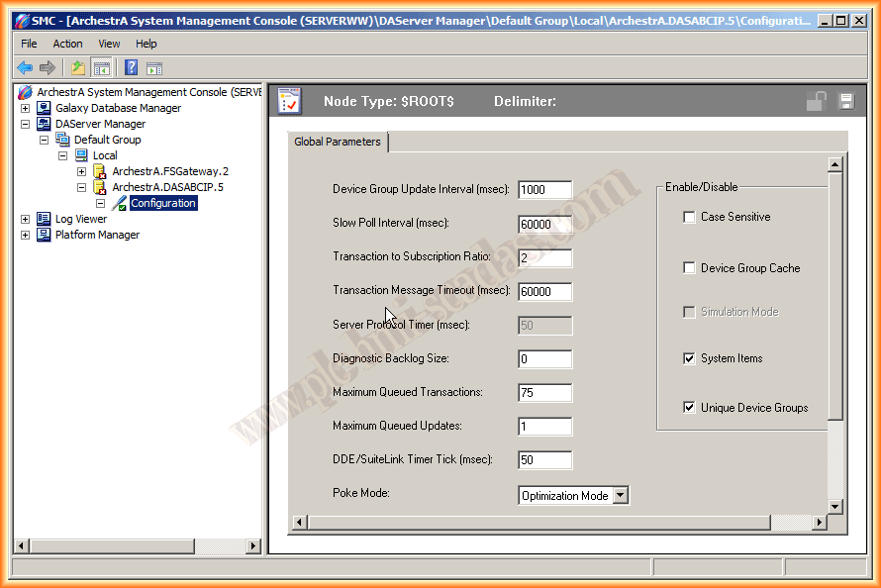Toggle the Show/Hide Console Tree icon
The image size is (881, 588).
[101, 68]
